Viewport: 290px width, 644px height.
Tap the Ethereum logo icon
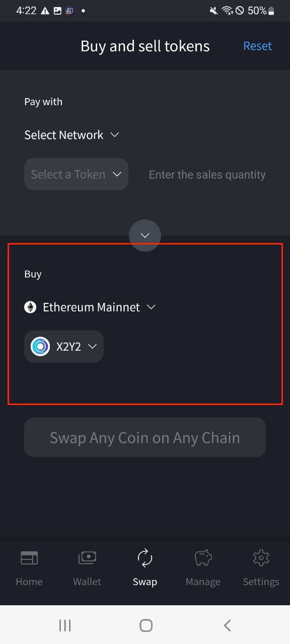pos(30,307)
